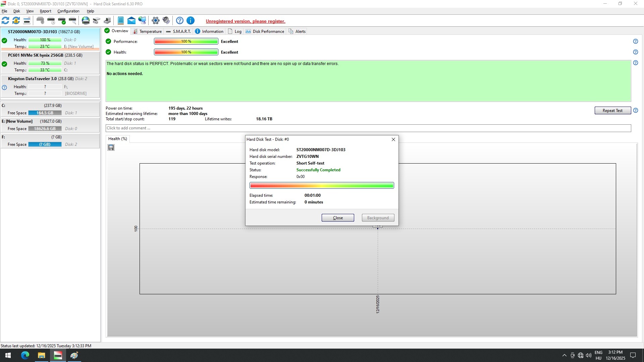Screen dimensions: 644x362
Task: Click the notepad report icon in toolbar
Action: point(121,21)
